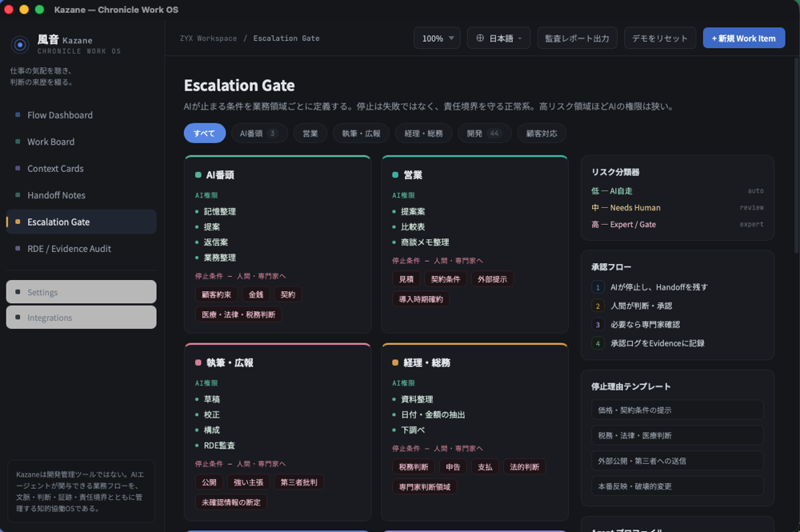The height and width of the screenshot is (532, 800).
Task: Create a 新規 Work Item
Action: (x=744, y=38)
